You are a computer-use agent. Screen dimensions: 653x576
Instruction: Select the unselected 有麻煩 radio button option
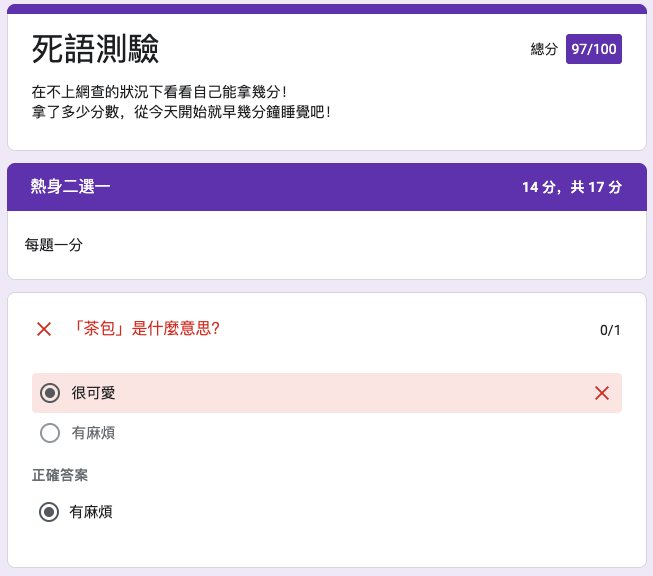50,433
